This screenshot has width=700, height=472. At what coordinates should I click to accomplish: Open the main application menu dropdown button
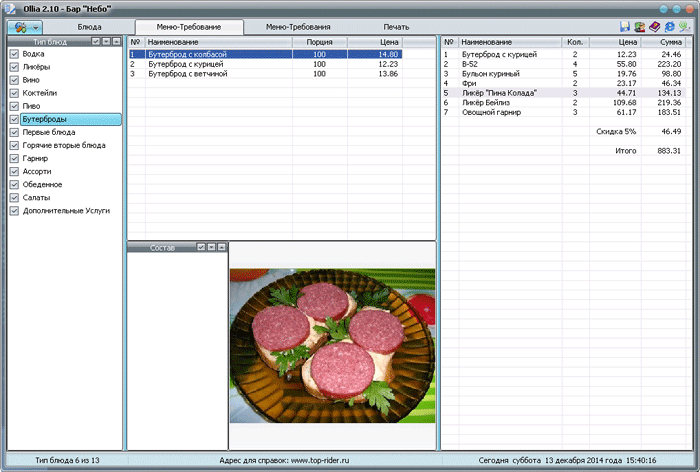click(25, 27)
